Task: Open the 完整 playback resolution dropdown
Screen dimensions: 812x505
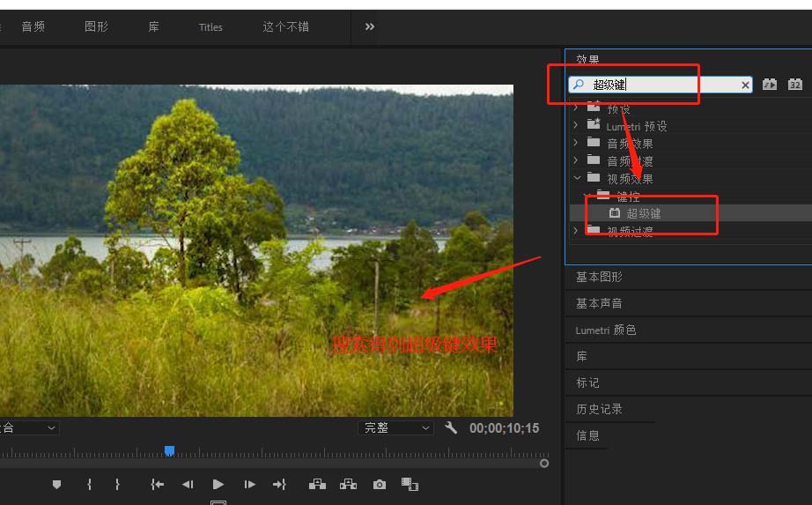Action: pyautogui.click(x=396, y=427)
